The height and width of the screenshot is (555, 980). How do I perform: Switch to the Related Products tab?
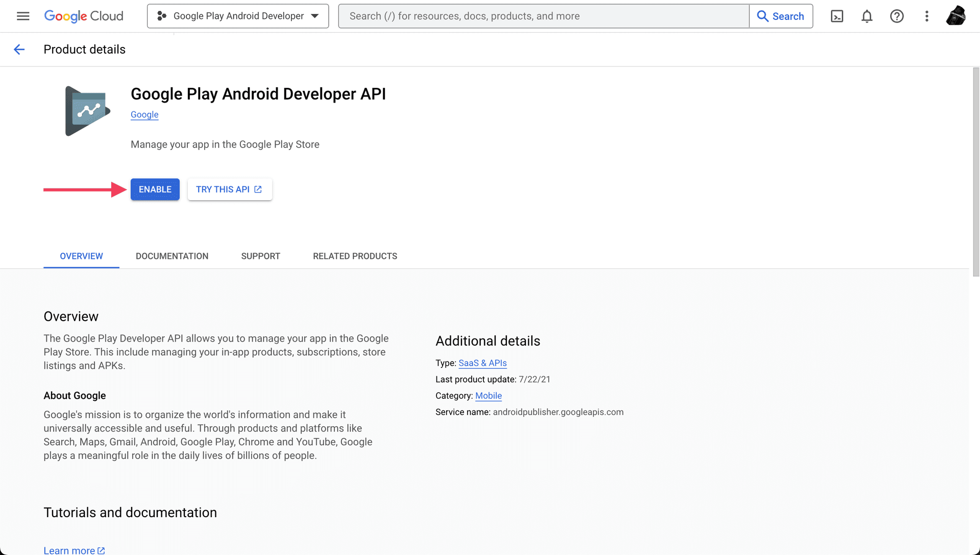(355, 256)
